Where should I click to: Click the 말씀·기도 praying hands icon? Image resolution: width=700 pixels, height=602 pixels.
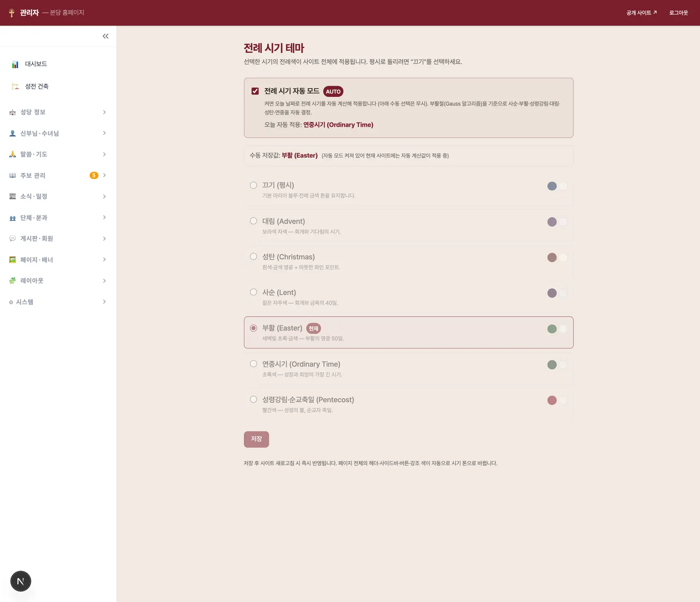(x=13, y=154)
